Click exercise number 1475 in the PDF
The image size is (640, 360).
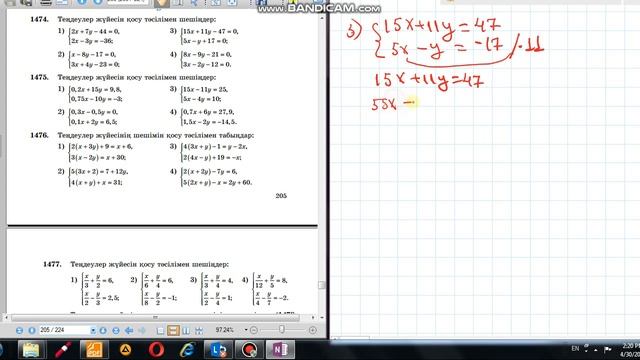point(39,77)
